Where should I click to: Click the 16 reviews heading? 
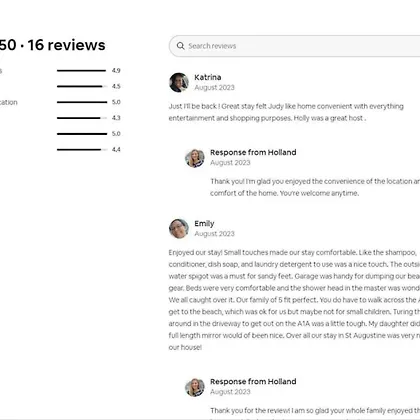(66, 45)
